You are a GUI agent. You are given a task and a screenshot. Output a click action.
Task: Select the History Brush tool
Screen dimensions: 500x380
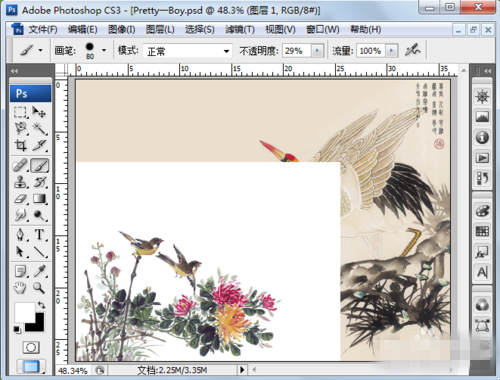point(39,182)
